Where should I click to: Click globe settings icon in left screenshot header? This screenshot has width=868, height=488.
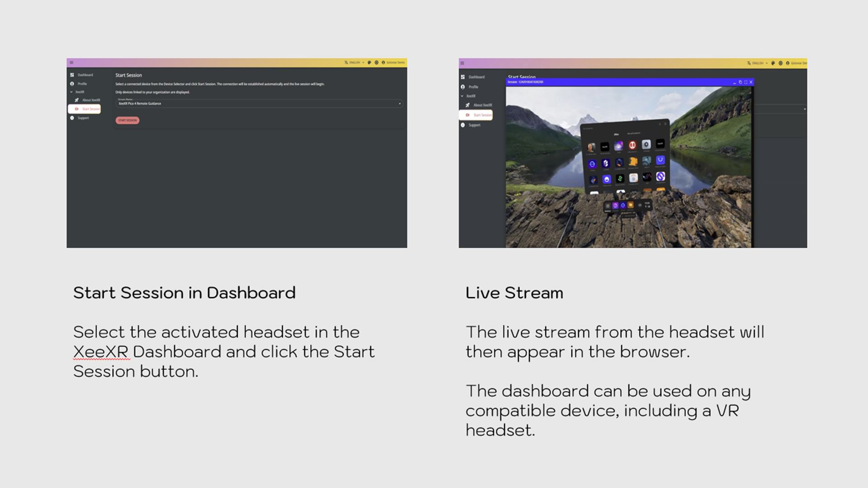[x=376, y=63]
